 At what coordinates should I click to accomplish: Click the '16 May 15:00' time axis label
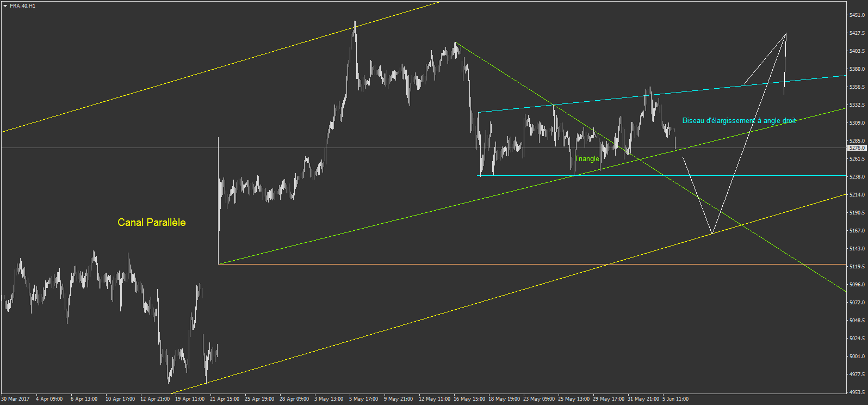tap(469, 399)
